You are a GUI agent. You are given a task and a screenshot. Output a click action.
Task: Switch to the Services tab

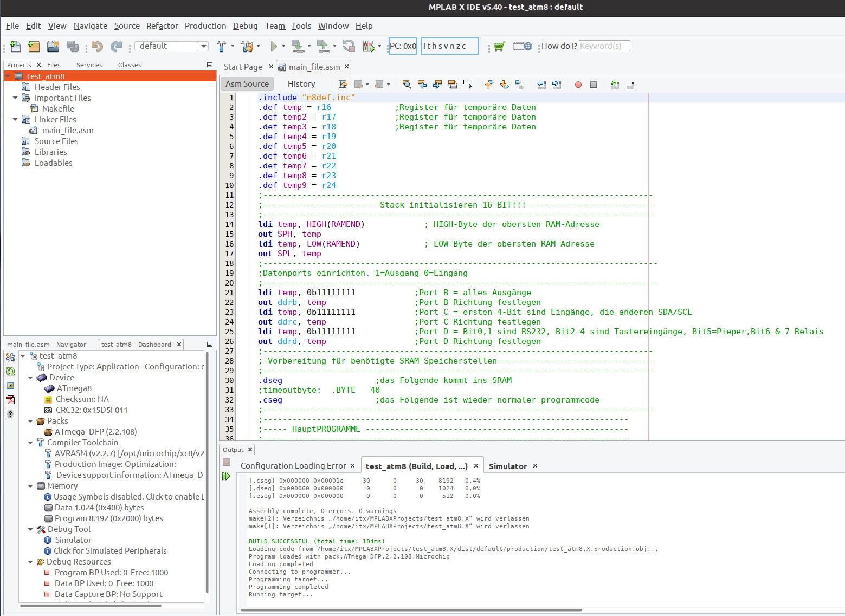(x=89, y=65)
